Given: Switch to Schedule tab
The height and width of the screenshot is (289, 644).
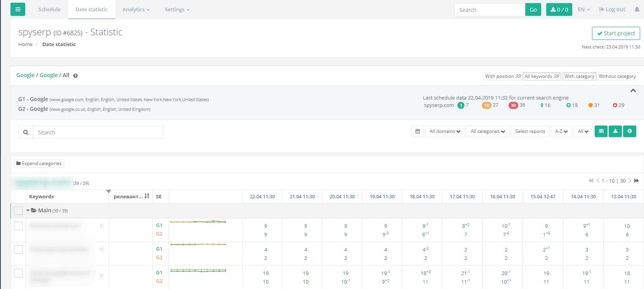Looking at the screenshot, I should pyautogui.click(x=49, y=9).
